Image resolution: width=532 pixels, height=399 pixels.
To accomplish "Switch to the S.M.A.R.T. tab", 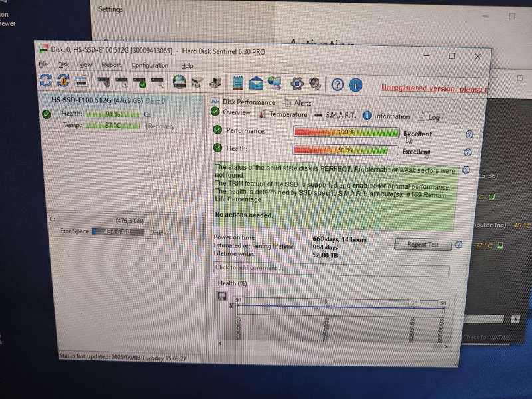I will pos(335,115).
